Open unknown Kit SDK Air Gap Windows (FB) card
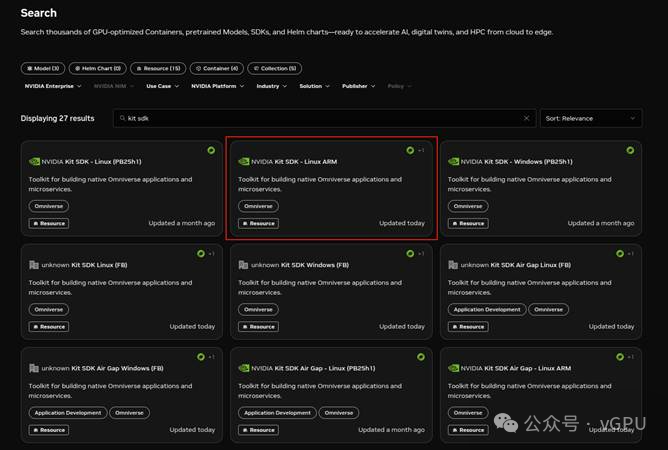The image size is (668, 450). coord(122,395)
